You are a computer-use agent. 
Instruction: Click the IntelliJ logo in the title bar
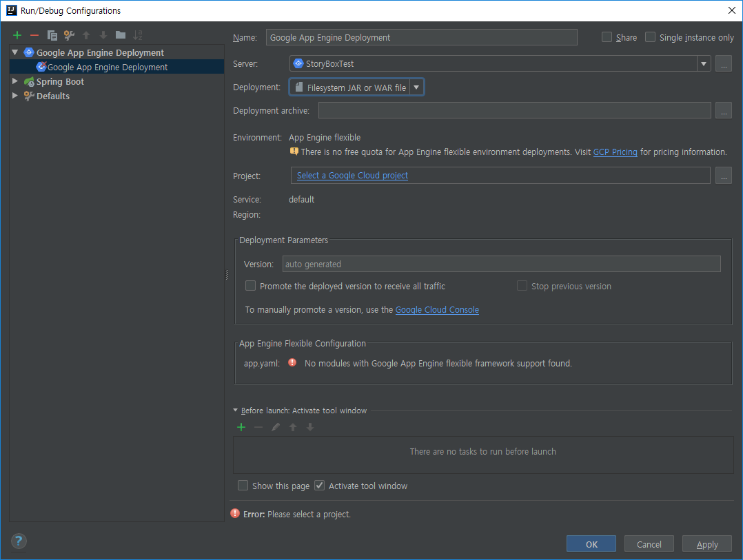[11, 10]
